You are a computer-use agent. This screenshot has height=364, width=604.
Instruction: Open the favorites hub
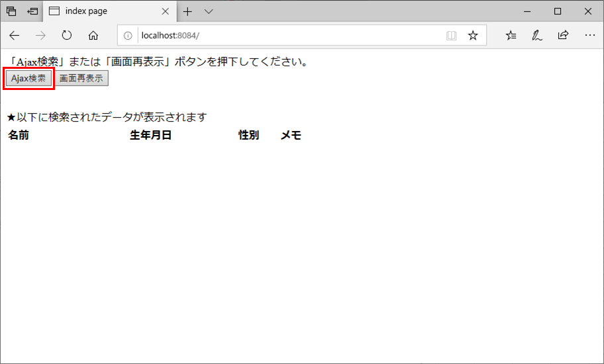511,36
